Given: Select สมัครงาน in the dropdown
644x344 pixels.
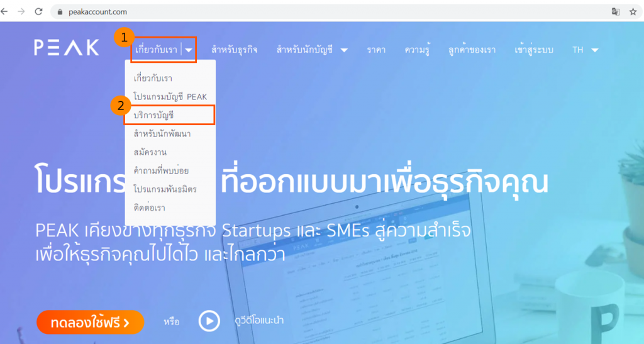Looking at the screenshot, I should point(150,152).
